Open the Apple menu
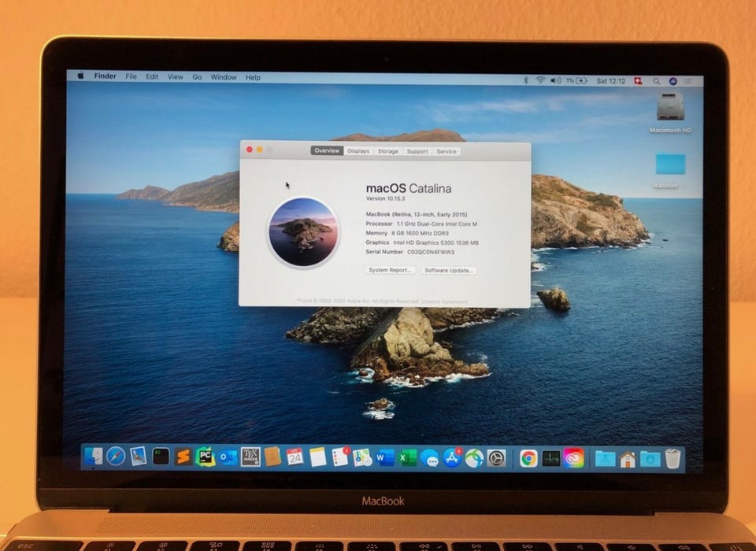Screen dimensions: 756x551 click(x=80, y=76)
